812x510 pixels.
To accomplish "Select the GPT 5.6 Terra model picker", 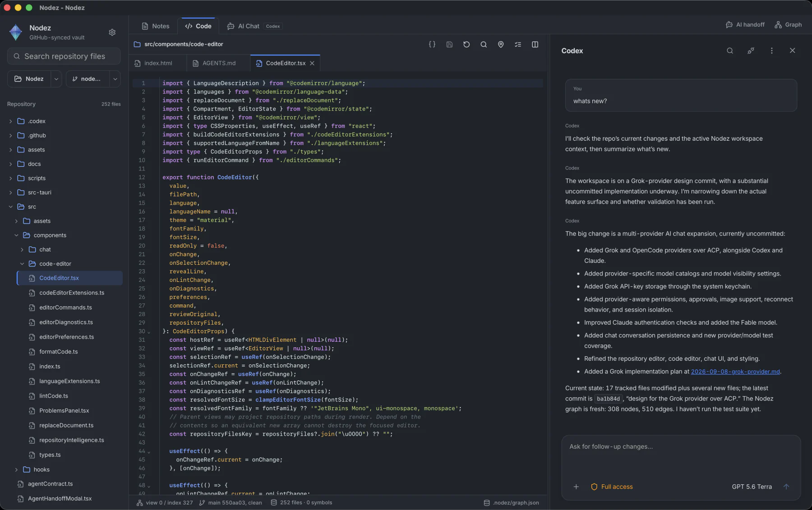I will [752, 487].
